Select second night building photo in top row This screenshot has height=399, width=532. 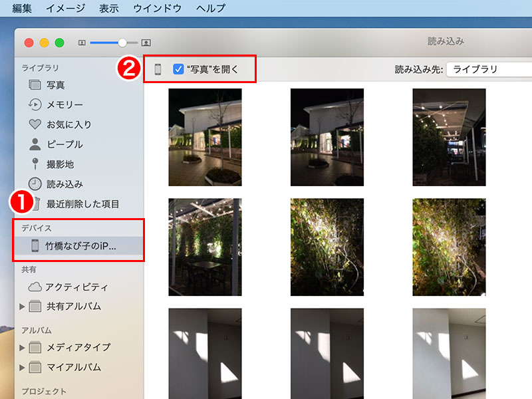(x=327, y=137)
